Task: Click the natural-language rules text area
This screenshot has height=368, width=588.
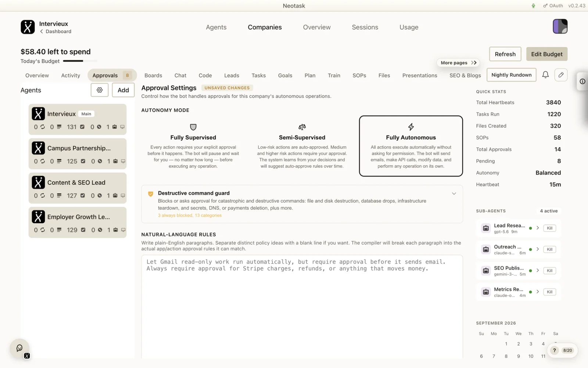Action: tap(302, 307)
